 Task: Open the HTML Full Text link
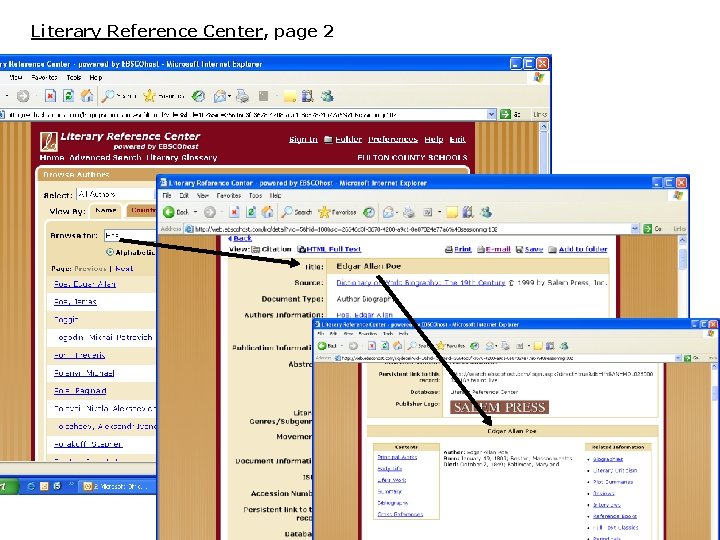(x=333, y=249)
